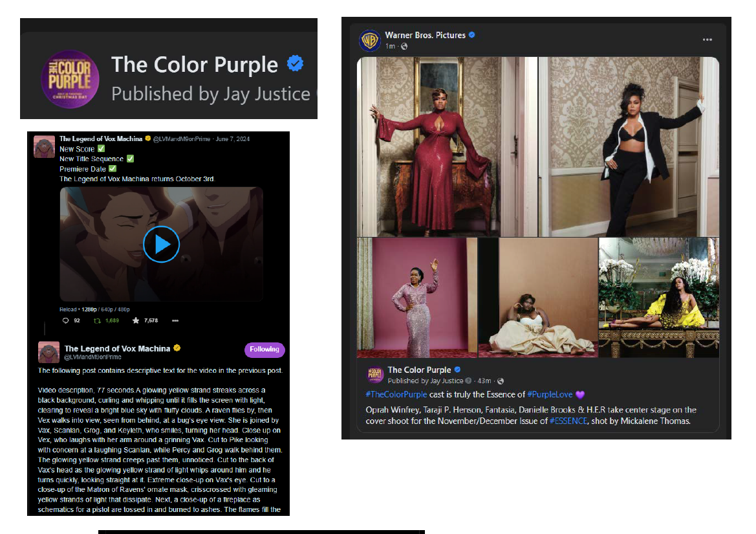Click the 'Video description, 77 seconds' paragraph
Image resolution: width=756 pixels, height=534 pixels.
(160, 450)
